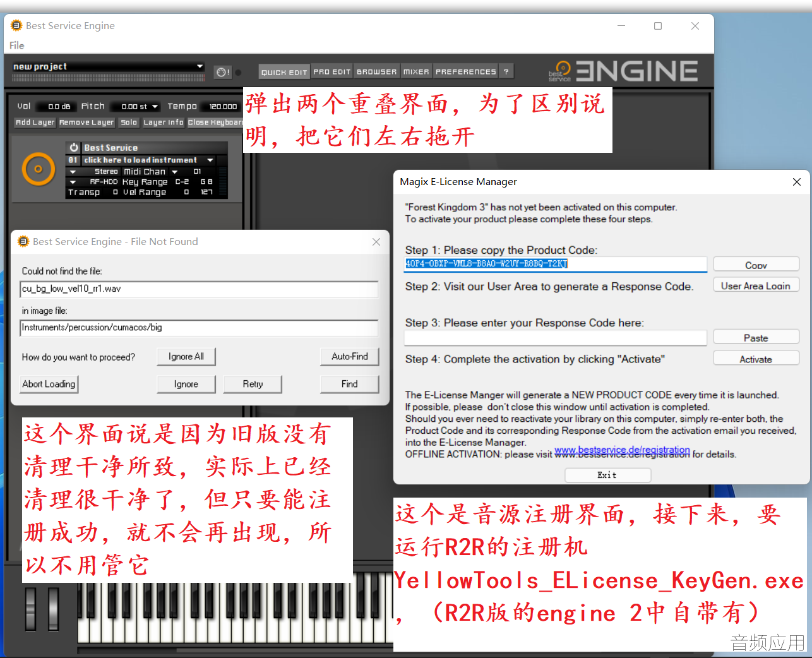Open the Midi Chan dropdown arrow
This screenshot has width=812, height=658.
click(175, 172)
